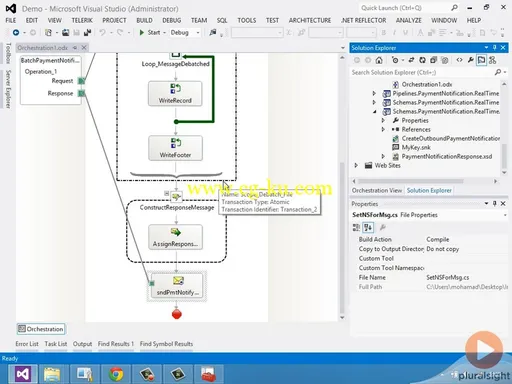Click the Solution Explorer horizontal scrollbar

tap(411, 181)
